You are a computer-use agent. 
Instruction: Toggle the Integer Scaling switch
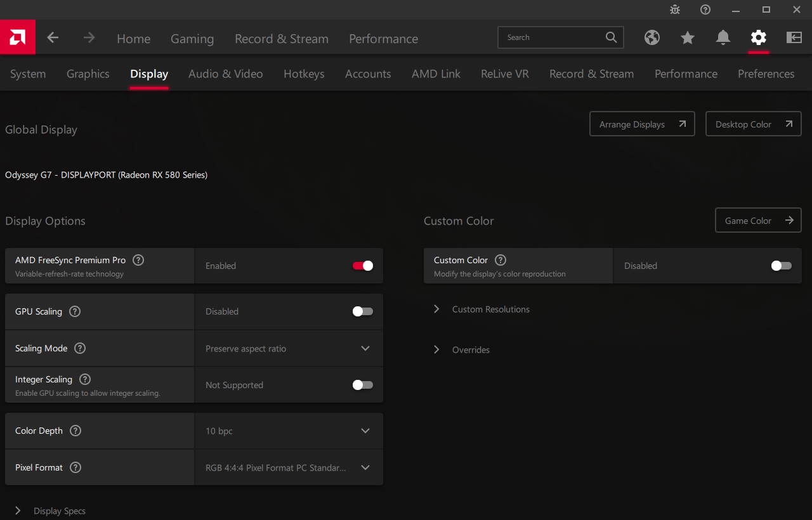pos(363,385)
